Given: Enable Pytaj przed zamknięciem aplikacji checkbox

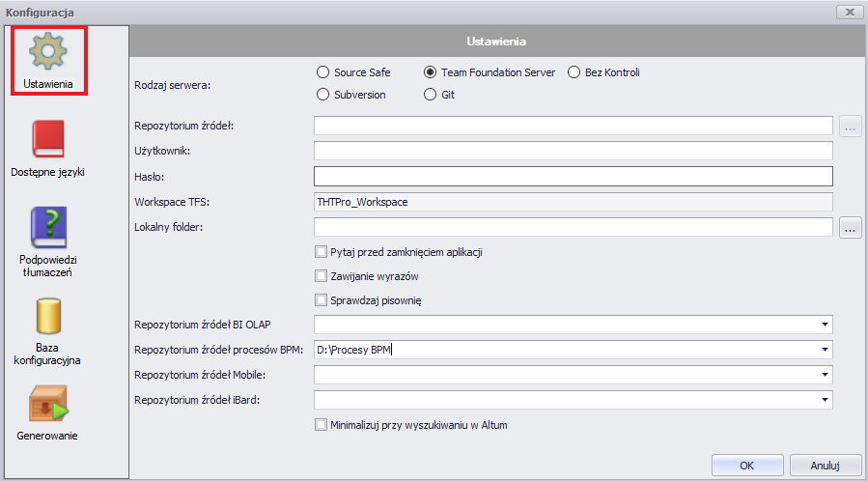Looking at the screenshot, I should coord(322,252).
